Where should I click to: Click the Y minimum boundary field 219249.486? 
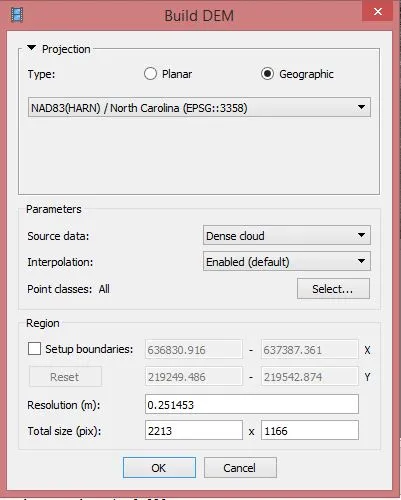(194, 377)
